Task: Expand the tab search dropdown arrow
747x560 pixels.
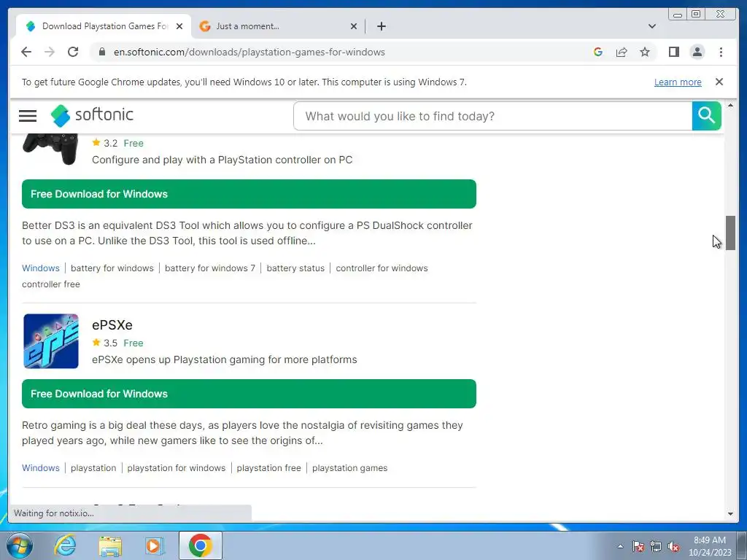Action: [652, 26]
